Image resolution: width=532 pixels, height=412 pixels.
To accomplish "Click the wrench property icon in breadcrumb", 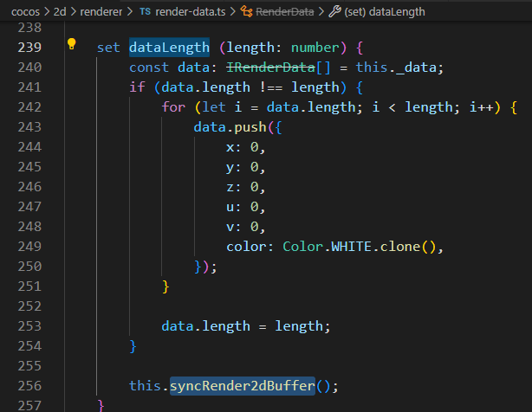I will (334, 12).
